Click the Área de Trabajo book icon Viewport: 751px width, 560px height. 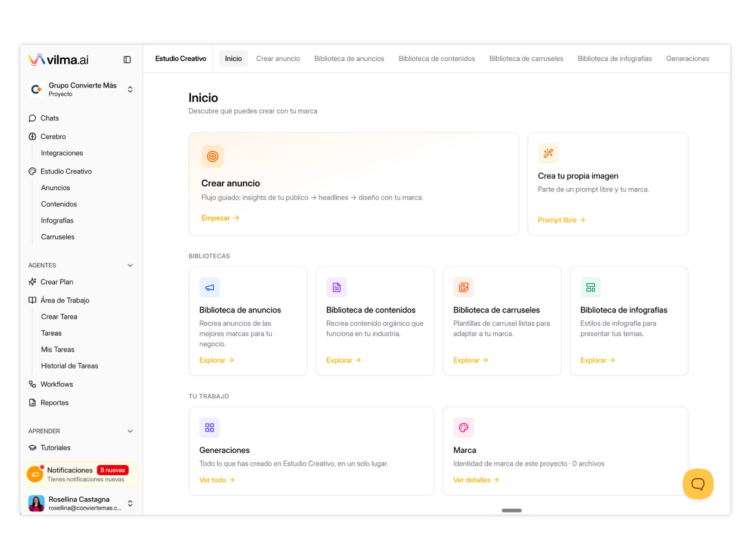click(x=32, y=300)
